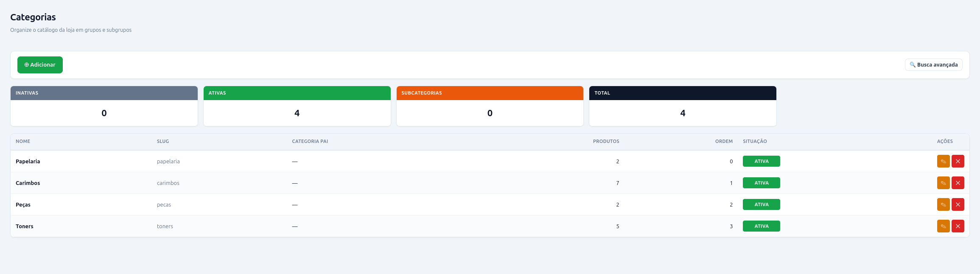Edit the Carimbos category
The height and width of the screenshot is (274, 980).
tap(943, 183)
